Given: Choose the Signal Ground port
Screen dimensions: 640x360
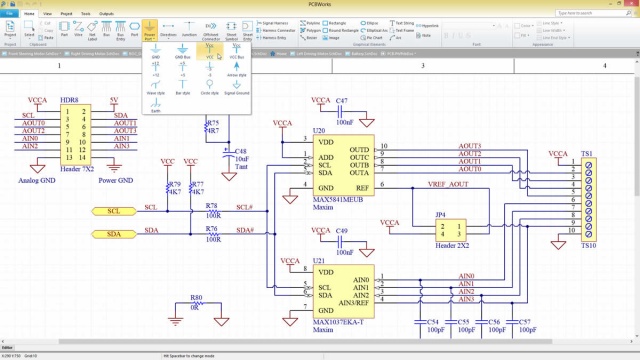Looking at the screenshot, I should click(236, 87).
